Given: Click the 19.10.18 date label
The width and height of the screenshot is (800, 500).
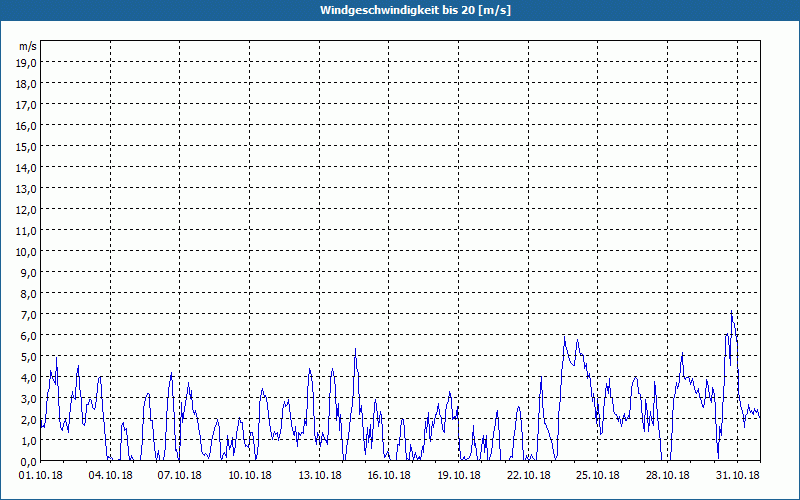Looking at the screenshot, I should coord(459,475).
